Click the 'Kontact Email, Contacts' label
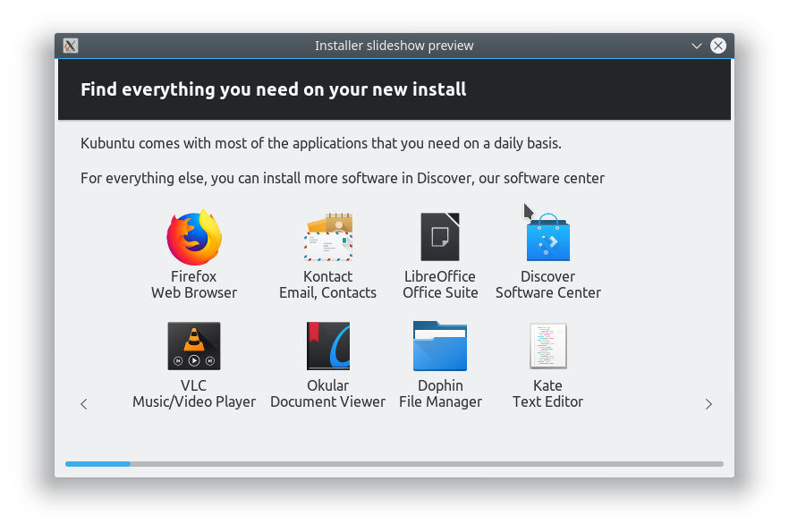789x532 pixels. 328,284
